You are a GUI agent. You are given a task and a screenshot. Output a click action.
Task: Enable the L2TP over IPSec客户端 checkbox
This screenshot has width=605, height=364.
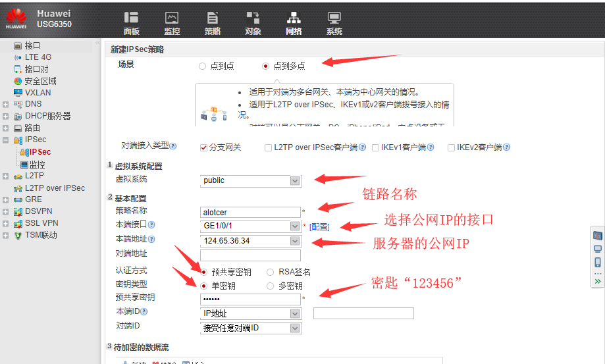[x=269, y=147]
